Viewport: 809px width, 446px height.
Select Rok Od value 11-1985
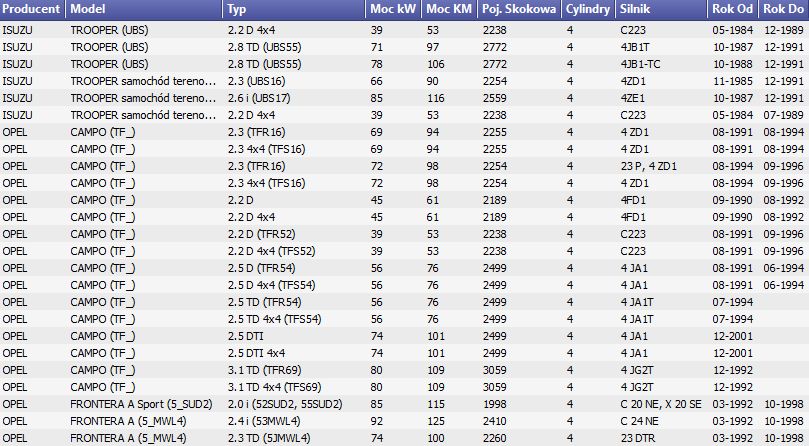point(733,81)
